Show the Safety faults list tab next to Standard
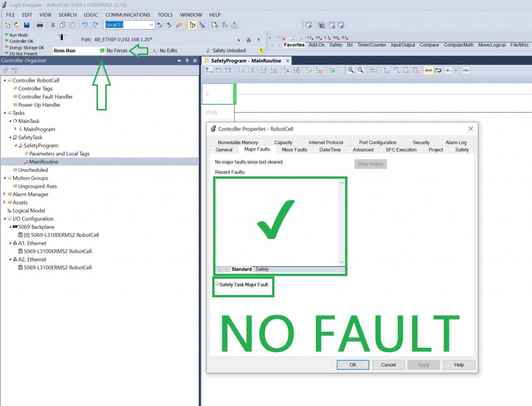Screen dimensions: 532x406 coord(262,269)
